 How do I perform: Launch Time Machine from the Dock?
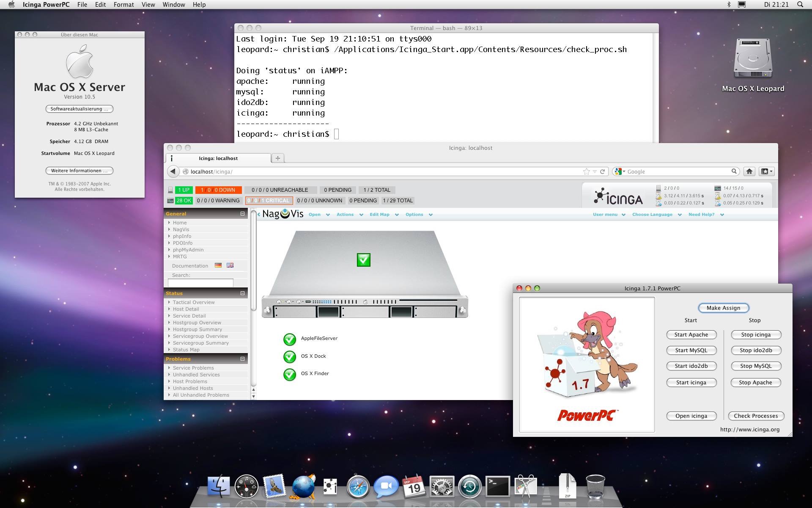pyautogui.click(x=469, y=486)
